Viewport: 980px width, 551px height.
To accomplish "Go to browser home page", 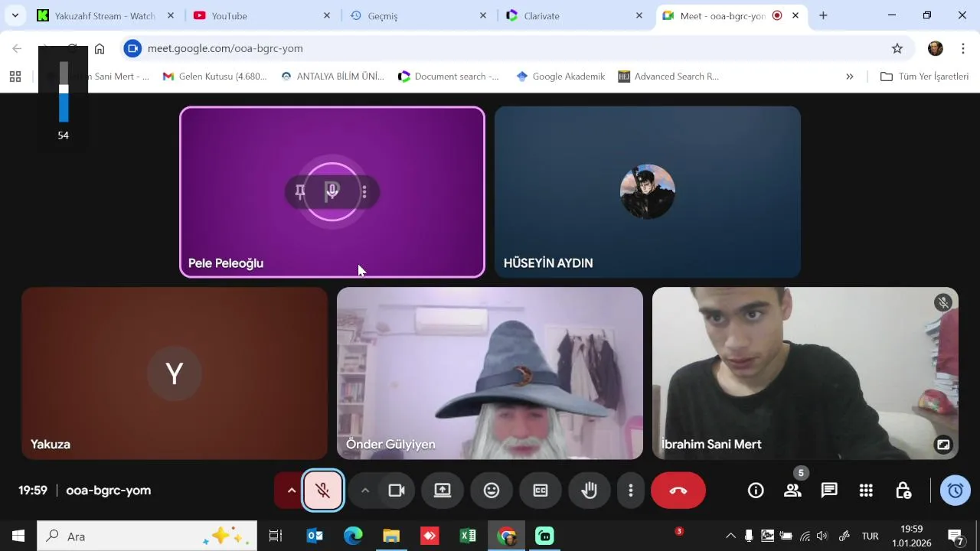I will 100,48.
